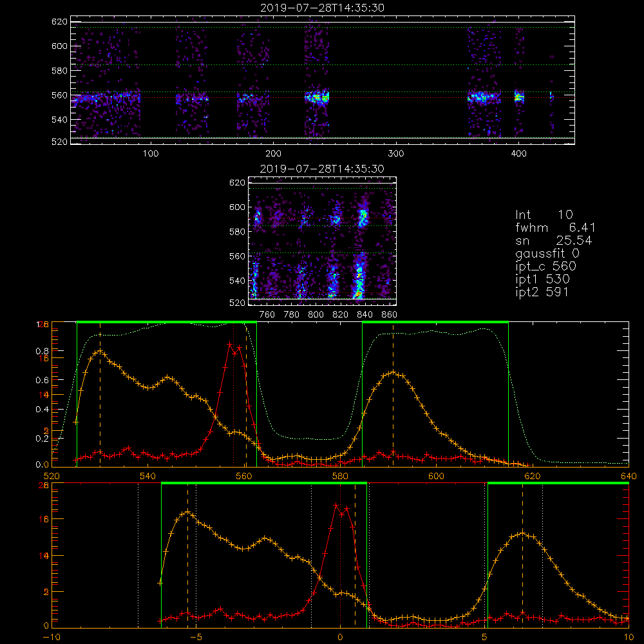Click the timestamp title above the middle image
Screen dimensions: 644x644
(x=322, y=169)
